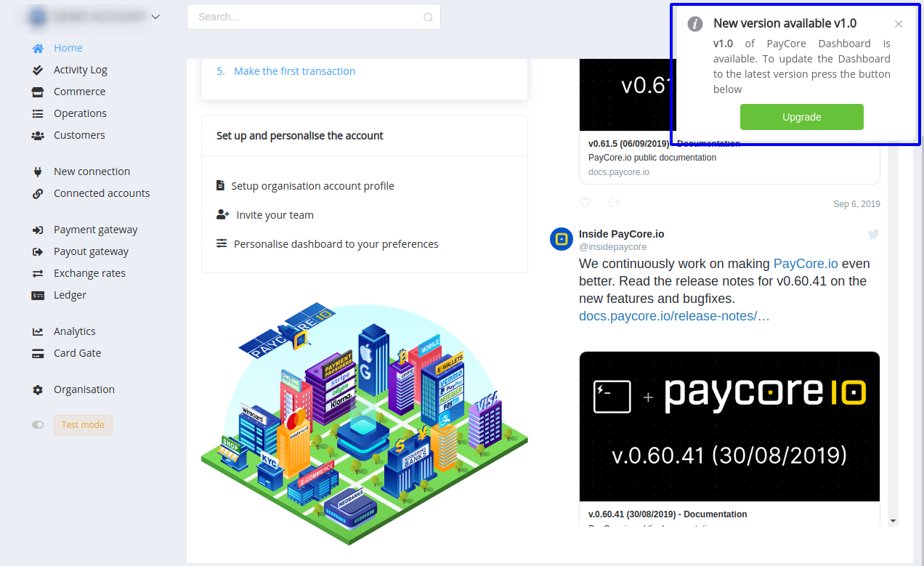Screen dimensions: 924x566
Task: Click the feed scrollbar down arrow
Action: (893, 521)
